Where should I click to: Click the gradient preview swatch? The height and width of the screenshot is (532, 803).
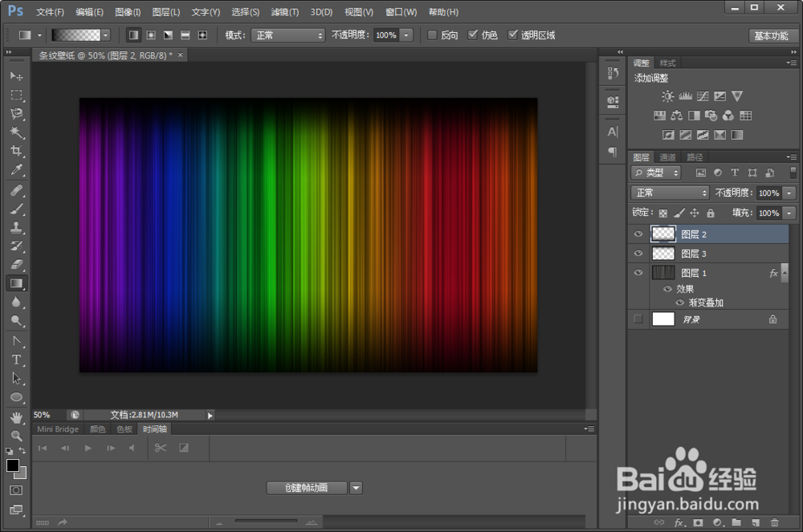pyautogui.click(x=76, y=35)
